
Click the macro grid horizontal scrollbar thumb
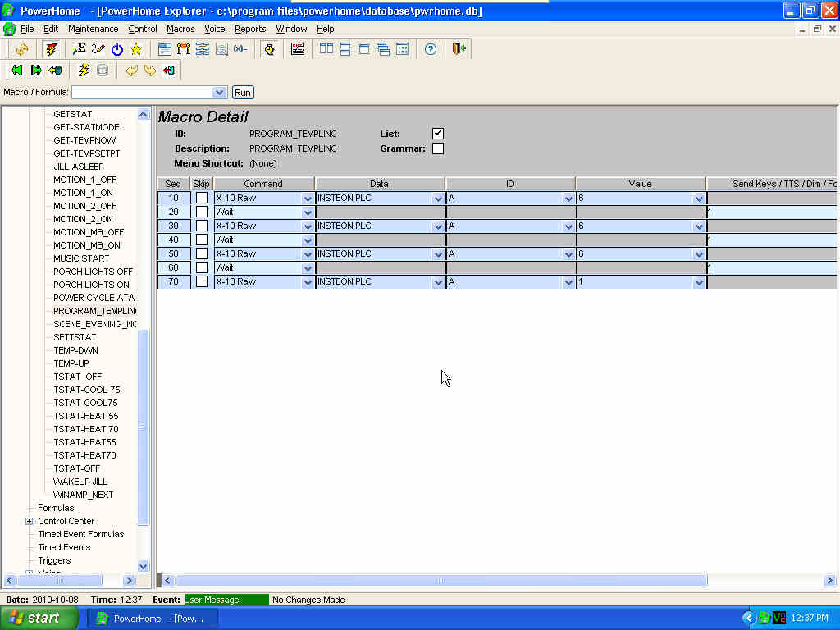click(x=441, y=580)
